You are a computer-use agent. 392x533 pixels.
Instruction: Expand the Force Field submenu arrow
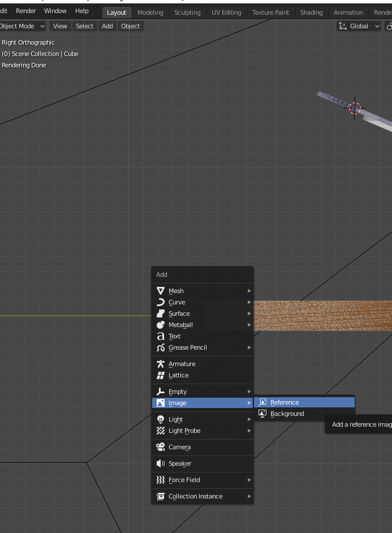pos(249,480)
